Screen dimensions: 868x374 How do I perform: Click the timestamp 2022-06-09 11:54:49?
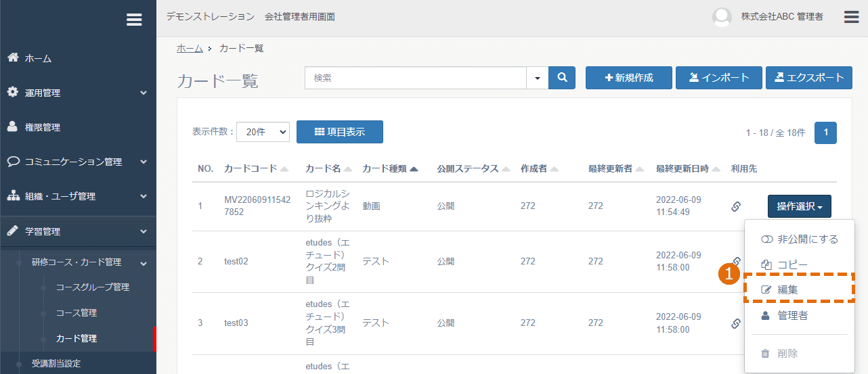point(679,206)
